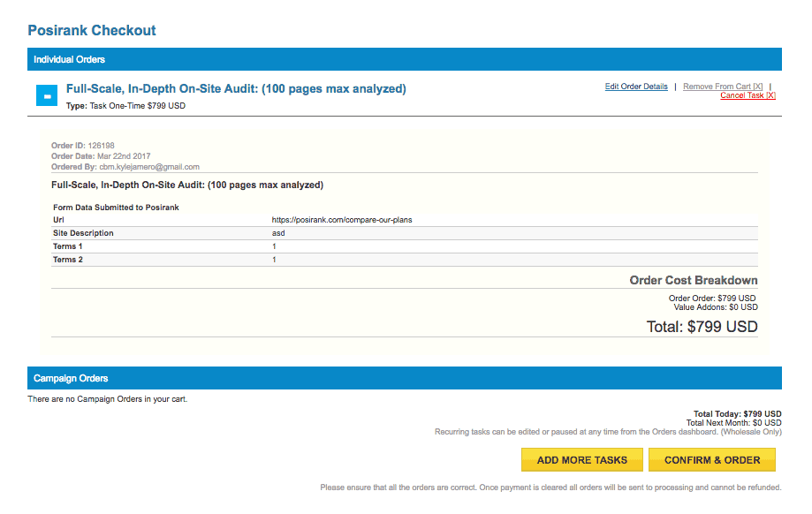This screenshot has width=812, height=514.
Task: Select the Campaign Orders header bar
Action: tap(405, 378)
